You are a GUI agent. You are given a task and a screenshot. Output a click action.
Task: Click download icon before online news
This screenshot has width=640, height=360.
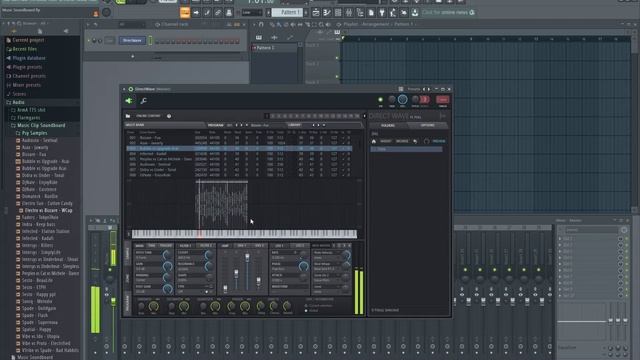tap(415, 13)
